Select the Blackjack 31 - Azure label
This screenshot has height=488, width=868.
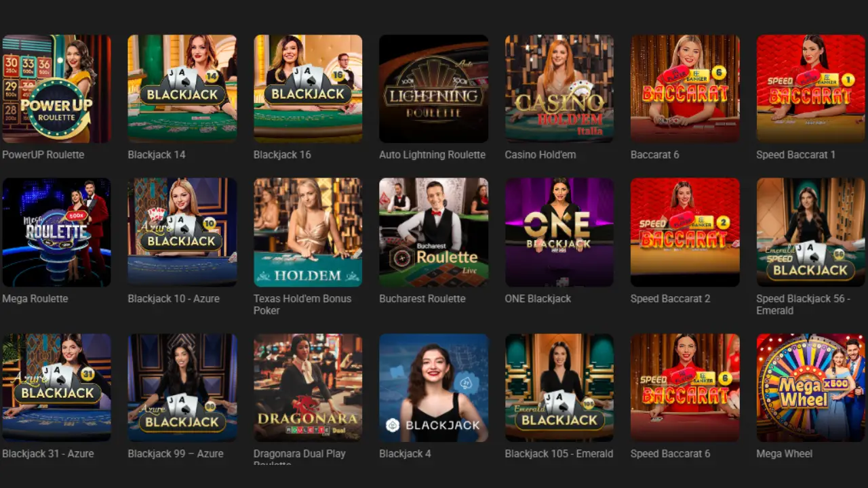coord(48,453)
